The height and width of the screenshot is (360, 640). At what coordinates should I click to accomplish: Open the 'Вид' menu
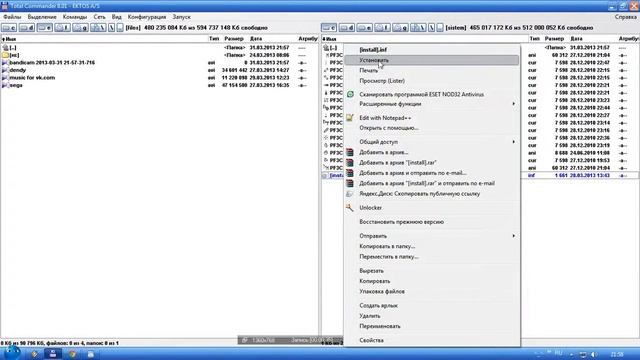(117, 17)
